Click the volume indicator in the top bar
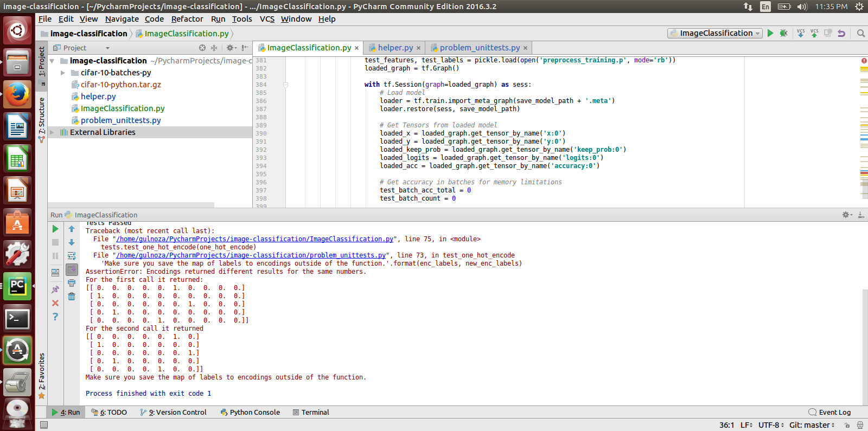Viewport: 868px width, 431px height. (x=802, y=7)
